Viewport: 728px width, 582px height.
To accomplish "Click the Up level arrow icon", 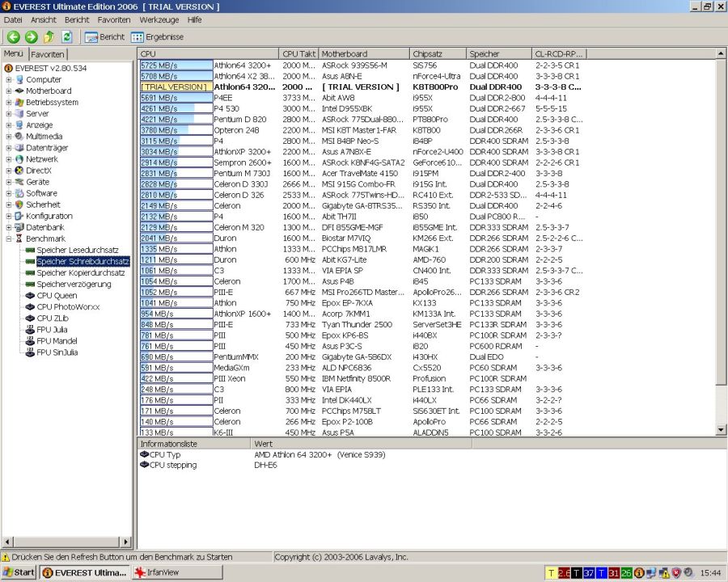I will (49, 36).
